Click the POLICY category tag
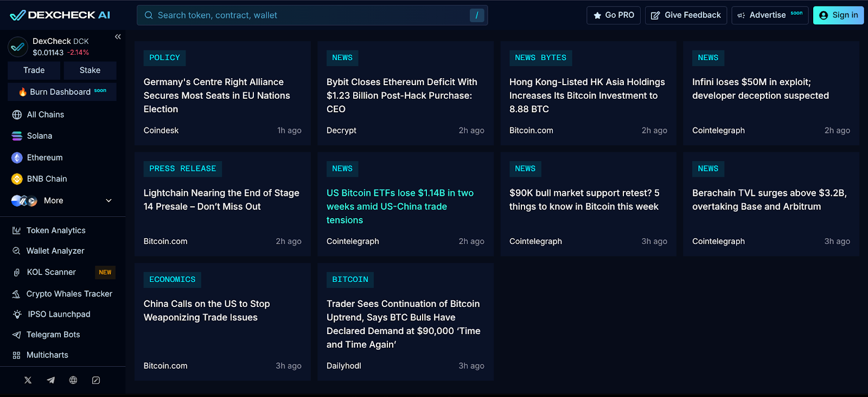Image resolution: width=868 pixels, height=397 pixels. [164, 58]
